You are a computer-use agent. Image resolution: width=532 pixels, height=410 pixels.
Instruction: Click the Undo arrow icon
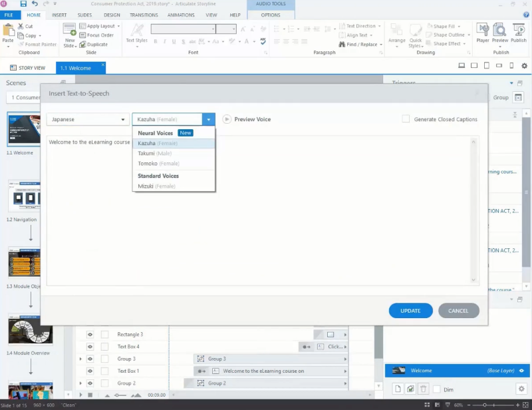click(x=35, y=4)
